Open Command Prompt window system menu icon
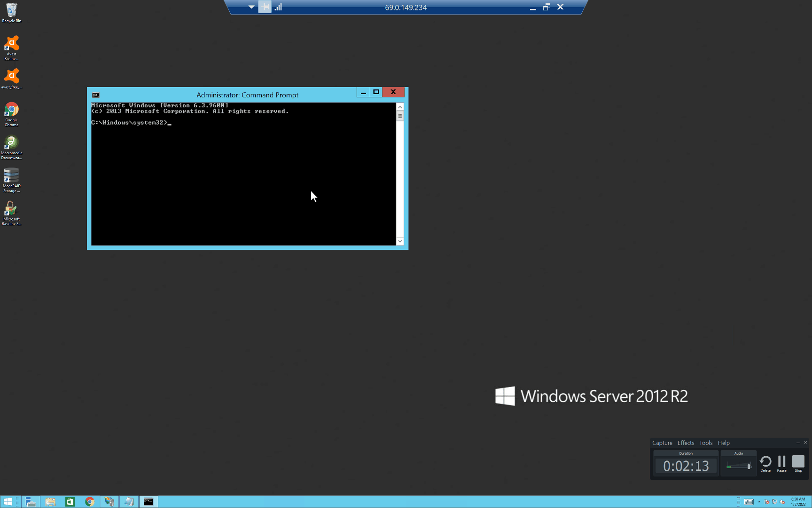This screenshot has width=812, height=508. tap(96, 95)
